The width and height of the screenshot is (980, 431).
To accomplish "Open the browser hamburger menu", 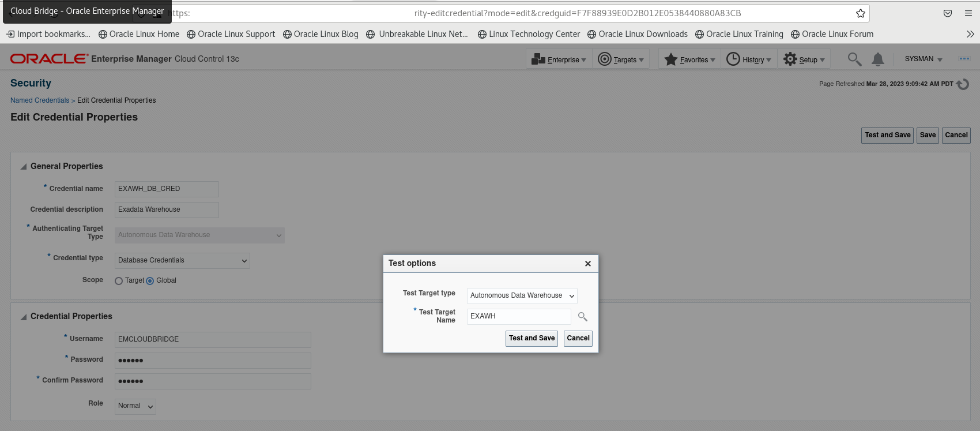I will coord(968,13).
